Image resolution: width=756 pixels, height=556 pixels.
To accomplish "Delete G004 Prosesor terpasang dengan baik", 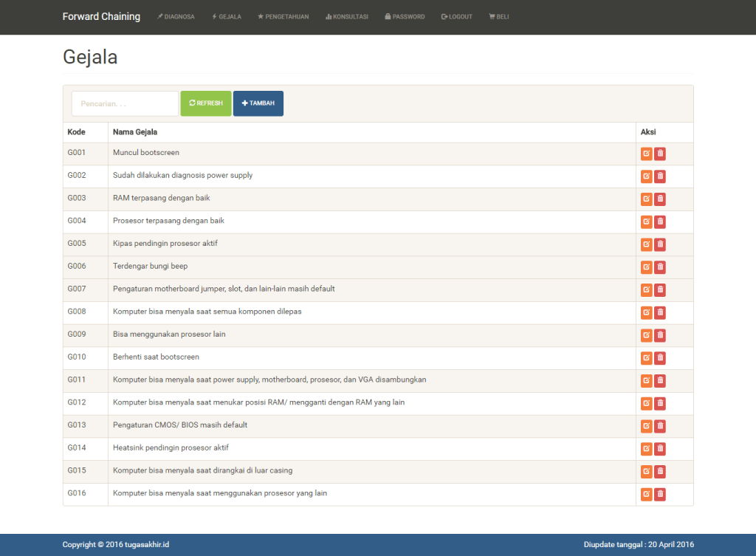I will point(660,222).
